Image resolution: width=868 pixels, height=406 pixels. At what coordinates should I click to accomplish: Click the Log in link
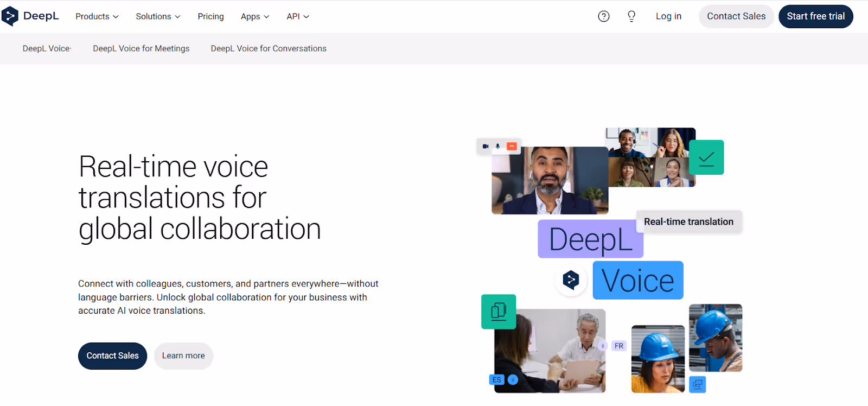click(668, 16)
